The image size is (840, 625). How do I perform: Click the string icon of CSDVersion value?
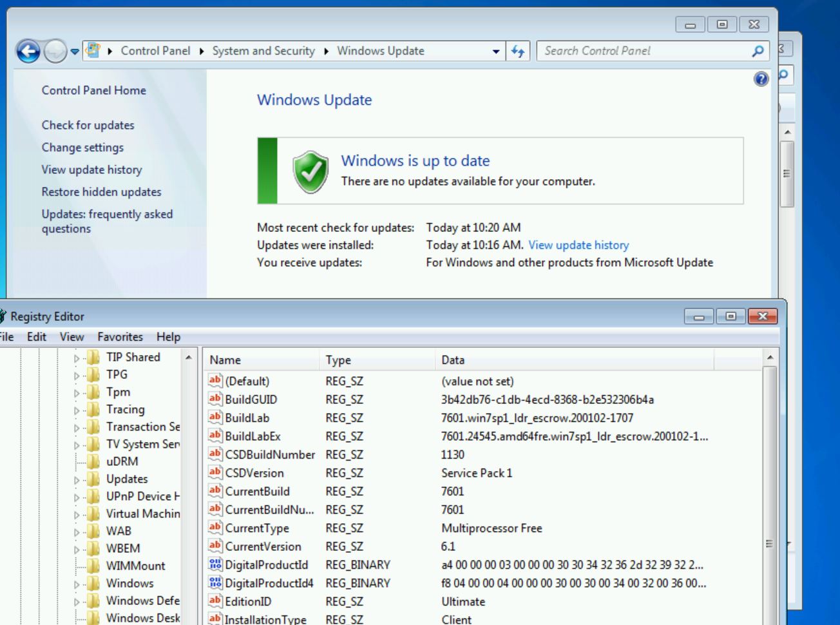coord(215,472)
